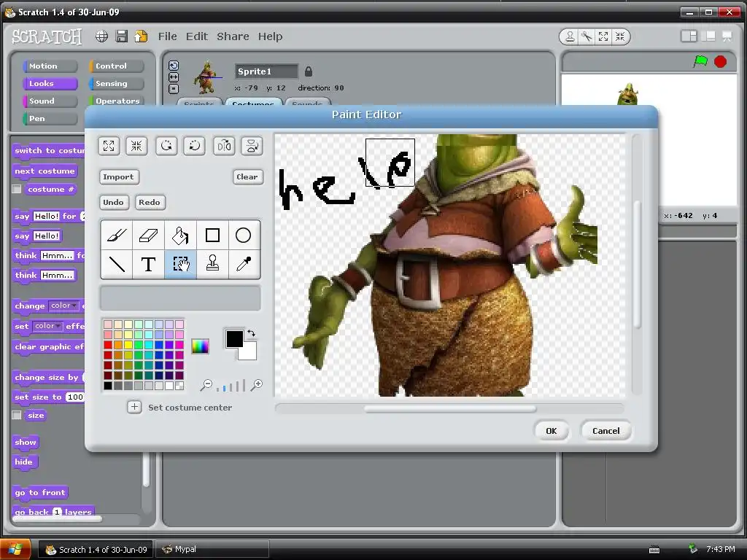Click the shrink sprite icon in top toolbar
This screenshot has width=747, height=560.
[620, 36]
